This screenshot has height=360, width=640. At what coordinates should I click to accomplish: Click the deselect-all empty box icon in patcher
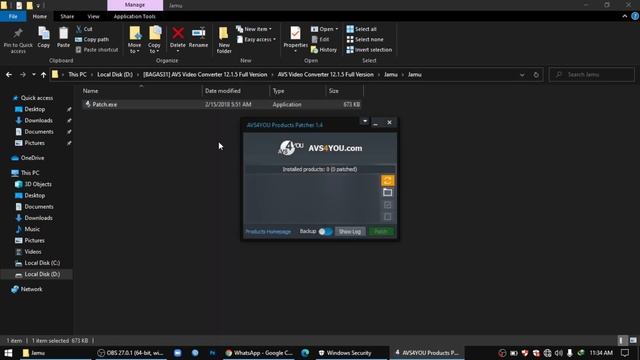[x=387, y=216]
